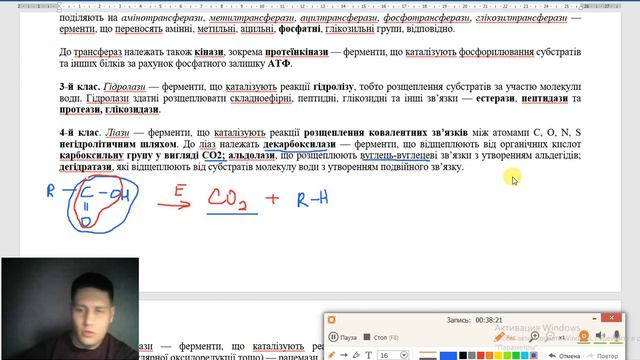The height and width of the screenshot is (360, 640).
Task: Click the bold word гідролізу
Action: click(333, 87)
